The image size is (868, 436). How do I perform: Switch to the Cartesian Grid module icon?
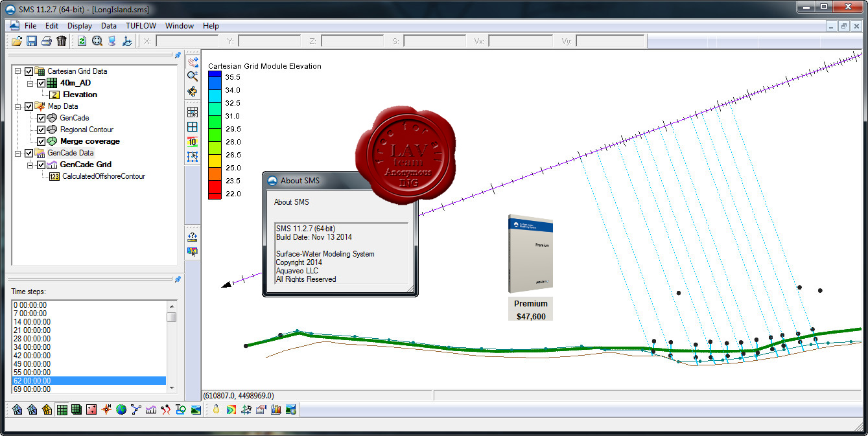(x=62, y=409)
